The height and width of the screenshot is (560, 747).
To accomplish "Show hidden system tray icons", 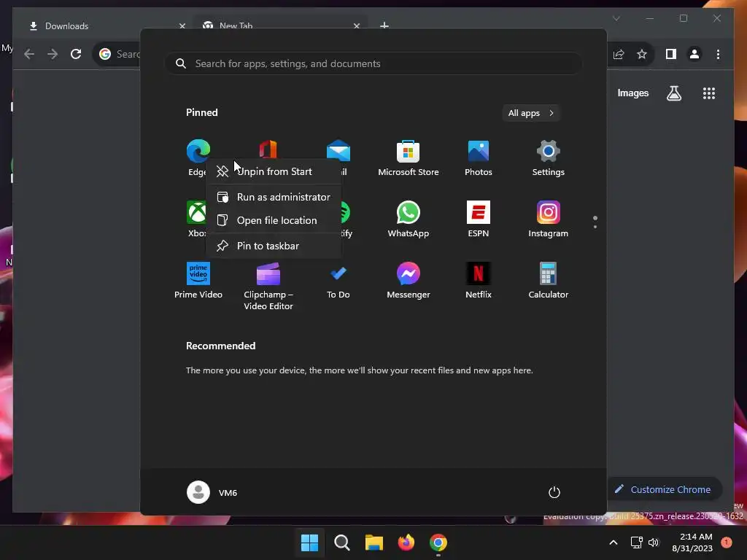I will click(614, 542).
